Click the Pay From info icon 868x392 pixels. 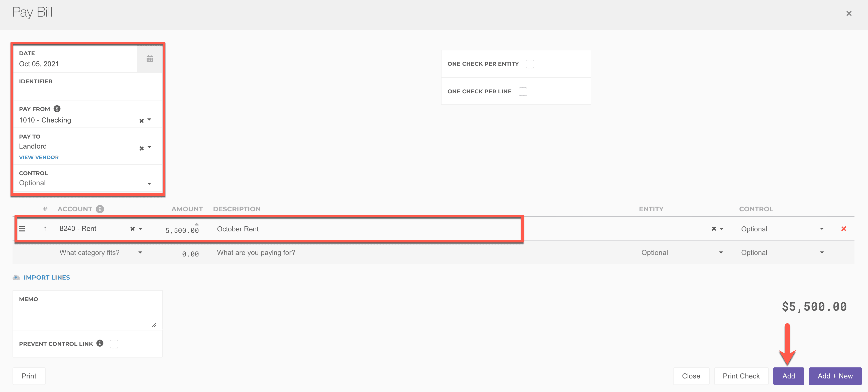tap(57, 109)
